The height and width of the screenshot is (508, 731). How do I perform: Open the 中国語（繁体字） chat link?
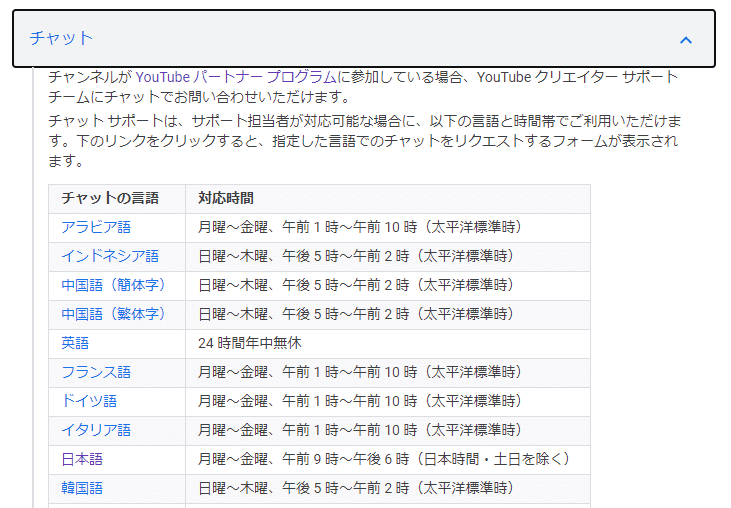click(113, 314)
